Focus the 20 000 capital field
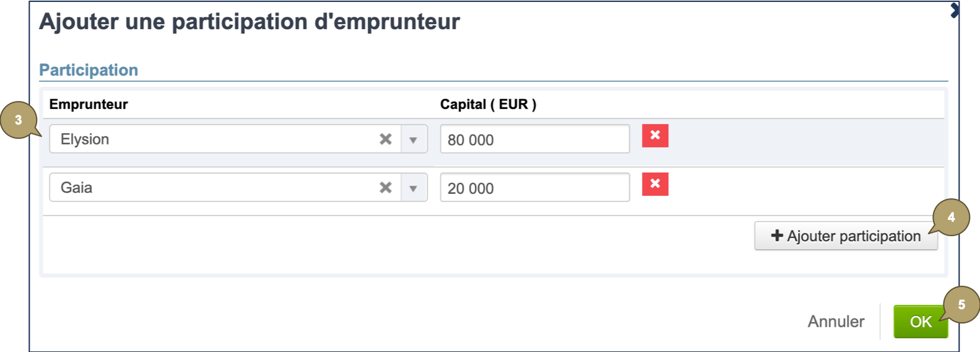 pos(534,188)
